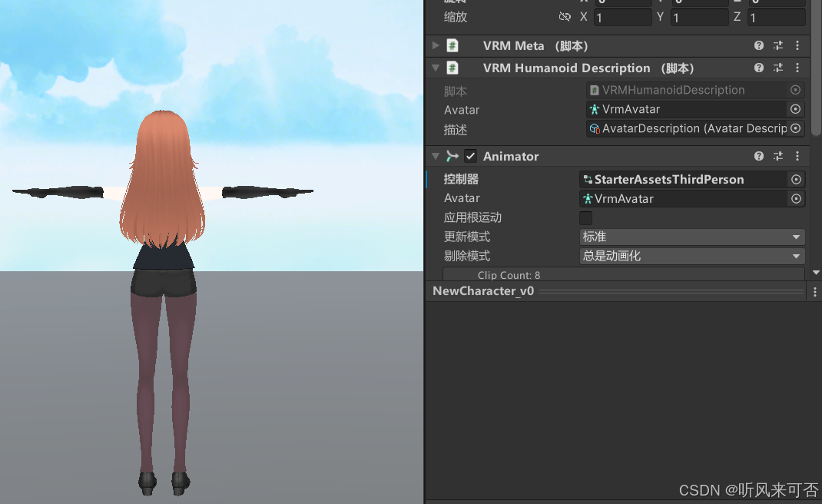Click the VRMHumanoidDescription script icon in 脚本 field
This screenshot has width=822, height=504.
point(594,90)
